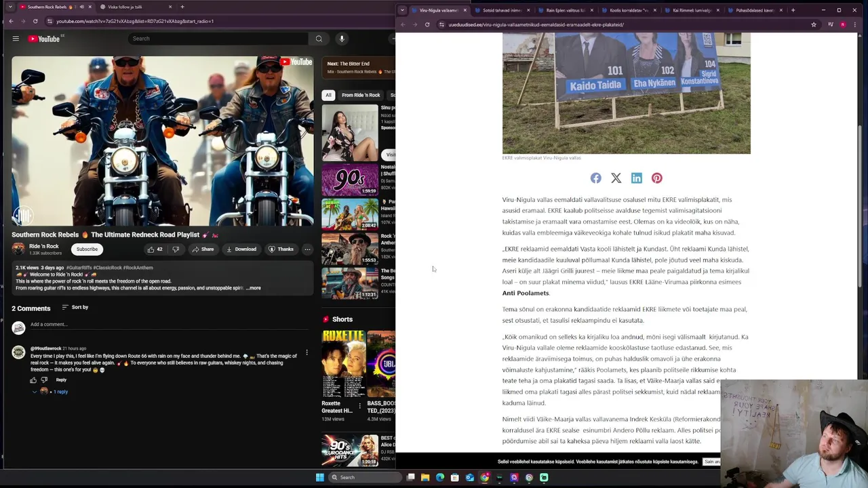Click YouTube window address bar URL
868x488 pixels.
135,21
